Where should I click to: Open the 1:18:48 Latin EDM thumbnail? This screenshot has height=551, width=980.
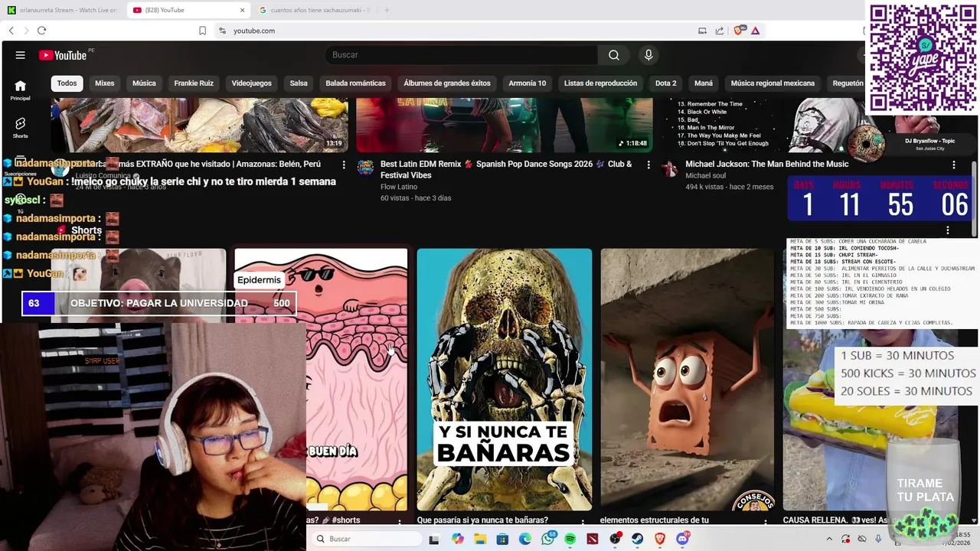[505, 125]
